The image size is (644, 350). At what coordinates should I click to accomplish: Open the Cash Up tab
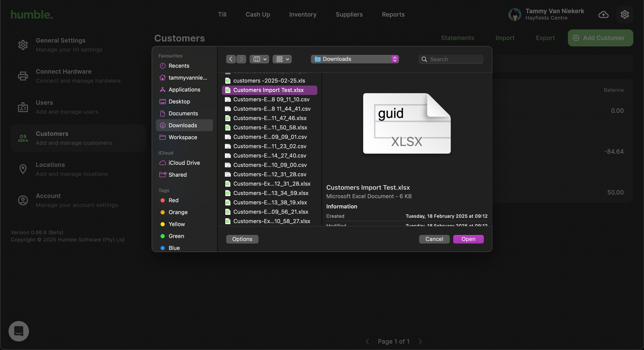(258, 14)
